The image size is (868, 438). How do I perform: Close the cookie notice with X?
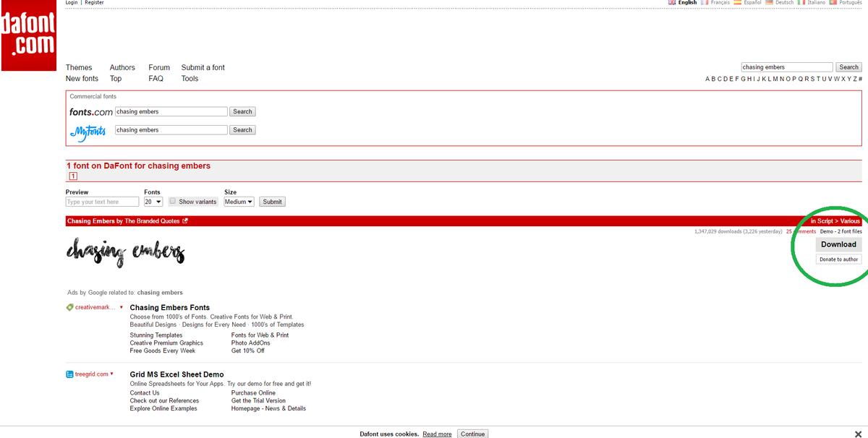[x=858, y=434]
